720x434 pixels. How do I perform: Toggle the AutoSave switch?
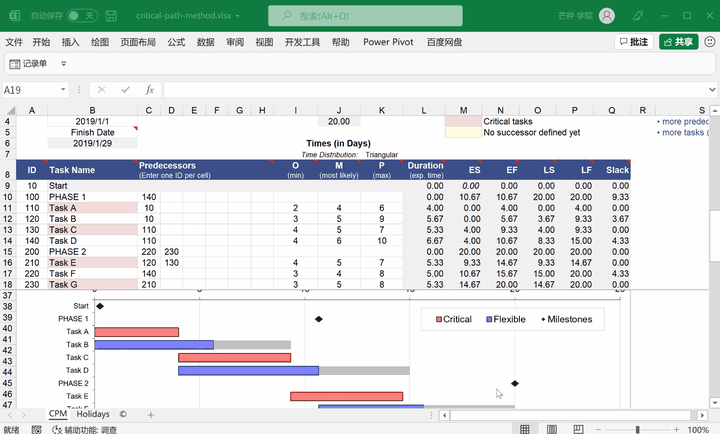82,16
